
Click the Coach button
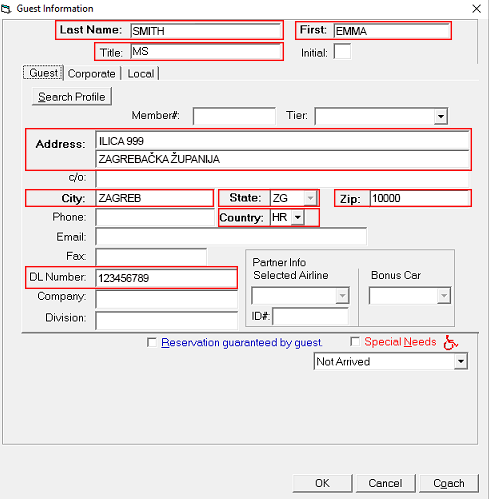tap(449, 483)
